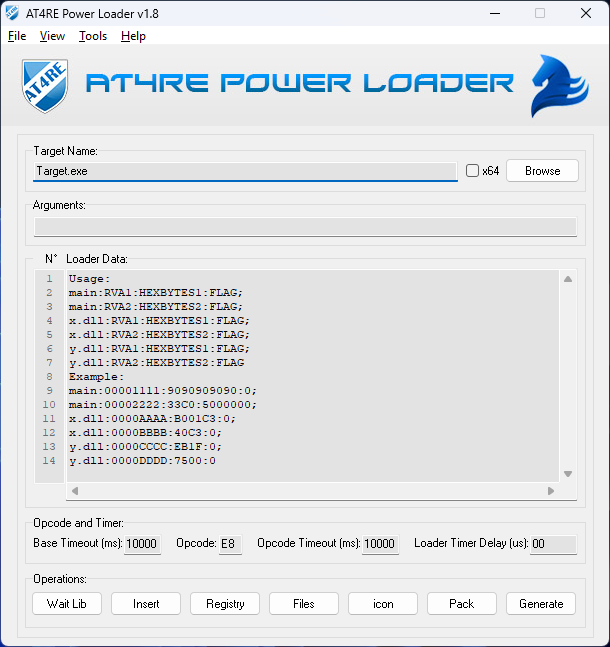Click the Base Timeout field
Screen dimensions: 610x647
pos(142,544)
